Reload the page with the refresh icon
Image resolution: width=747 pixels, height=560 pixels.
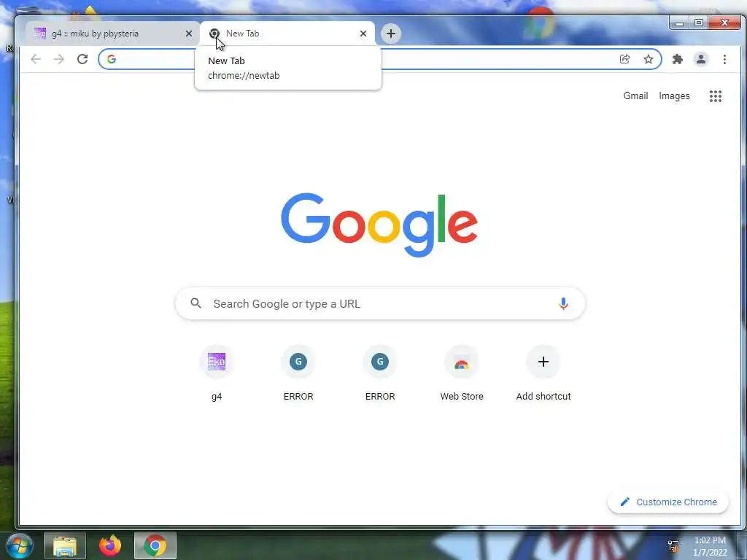tap(82, 59)
